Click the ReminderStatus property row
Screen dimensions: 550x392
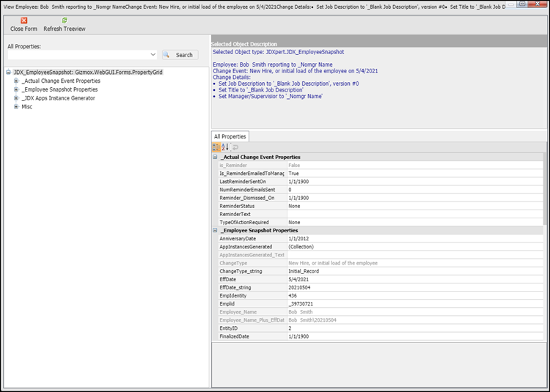tap(249, 206)
